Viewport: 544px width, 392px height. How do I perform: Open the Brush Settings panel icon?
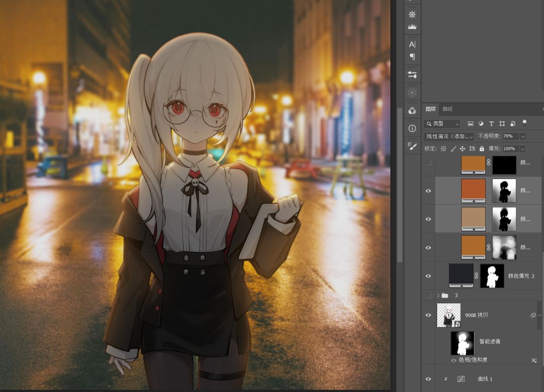click(x=412, y=147)
